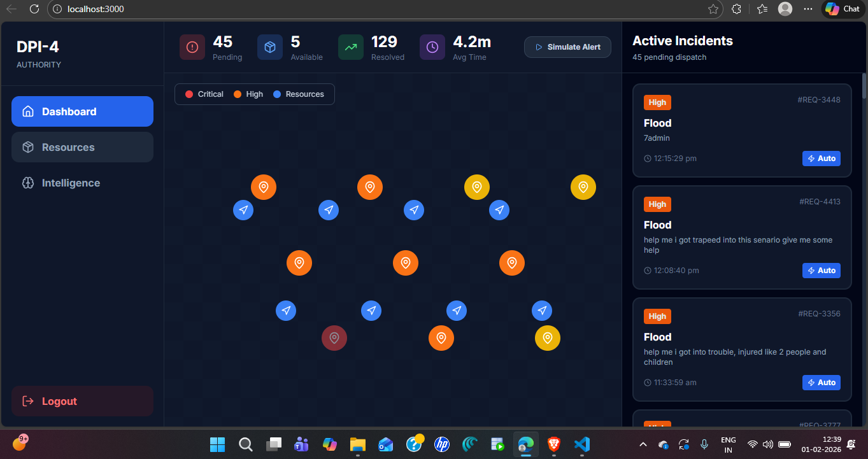The height and width of the screenshot is (459, 868).
Task: Toggle the High legend filter
Action: tap(248, 94)
